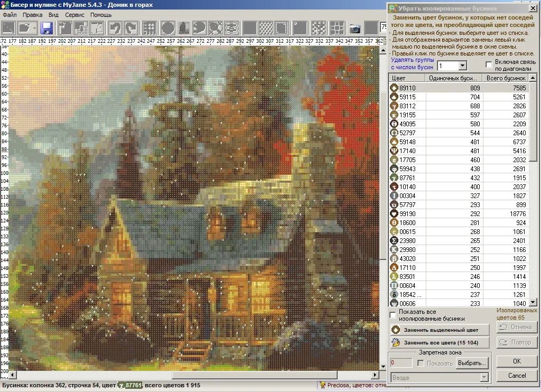Sort by 'Всего бусинок' column header
Viewport: 541px width, 392px height.
tap(506, 78)
